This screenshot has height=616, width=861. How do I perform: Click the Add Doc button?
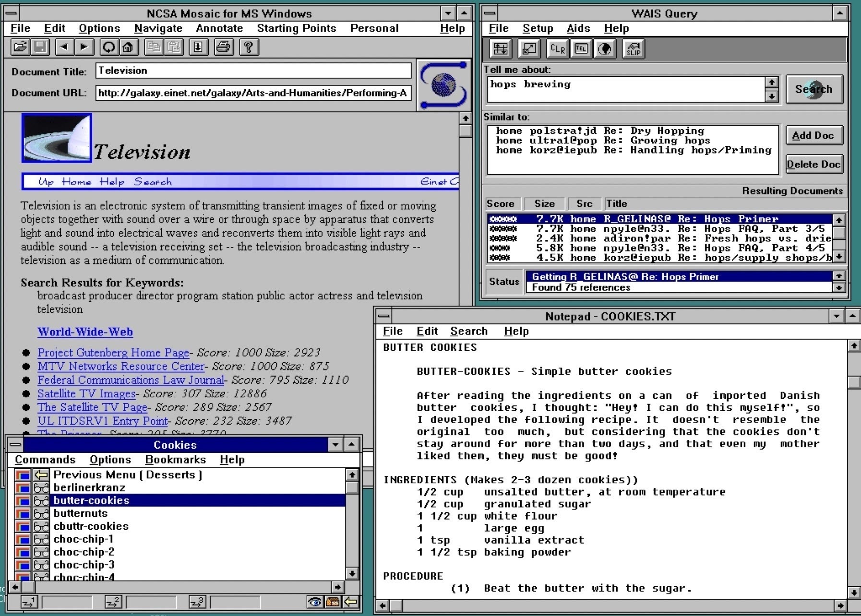click(x=813, y=136)
